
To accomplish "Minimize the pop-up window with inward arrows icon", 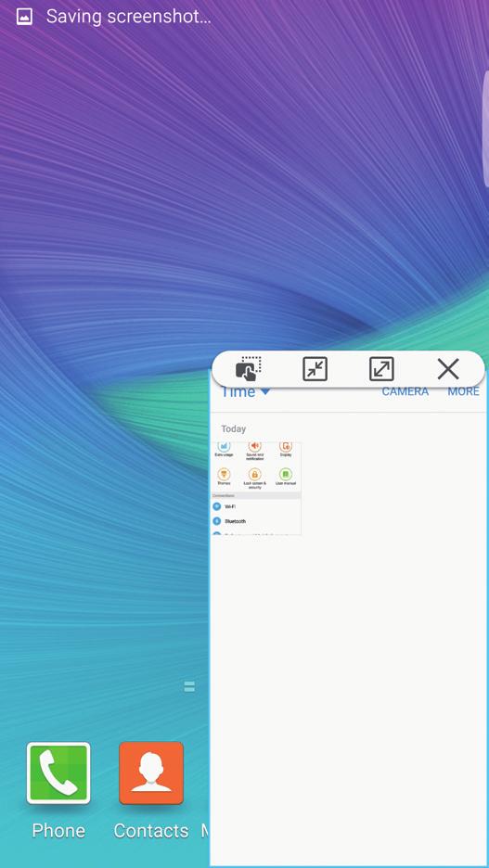I will coord(315,369).
